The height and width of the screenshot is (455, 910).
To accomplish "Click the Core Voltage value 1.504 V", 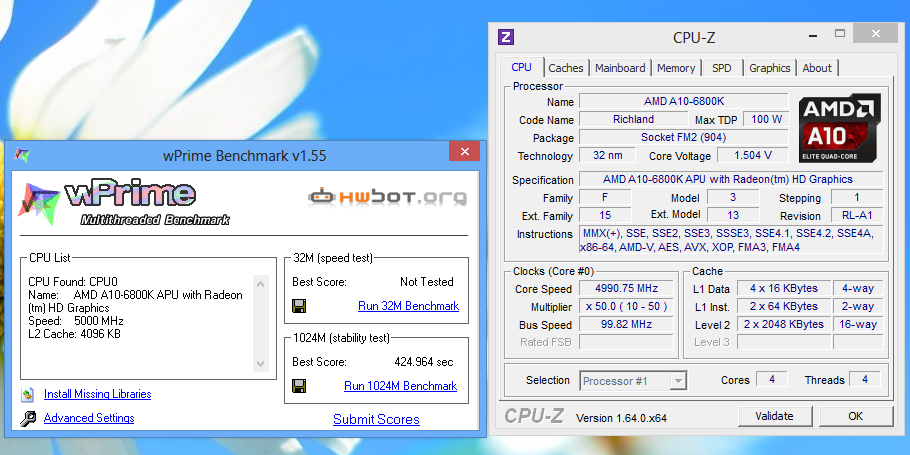I will [753, 156].
